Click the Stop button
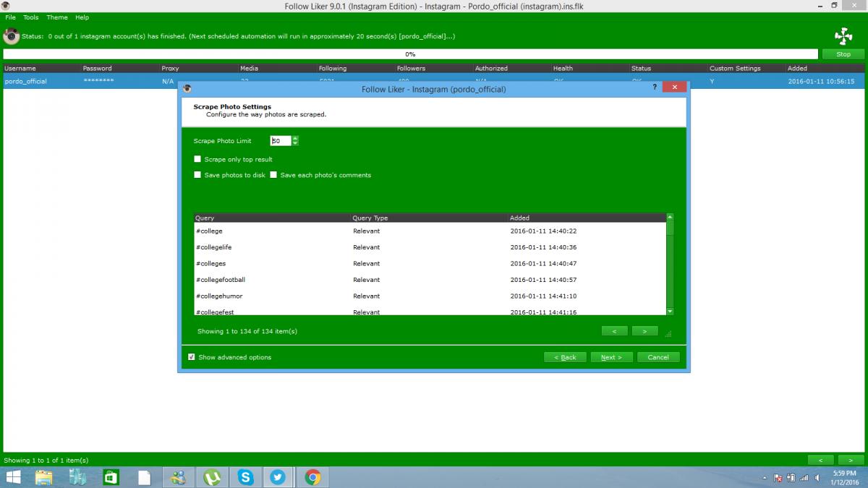 click(843, 54)
